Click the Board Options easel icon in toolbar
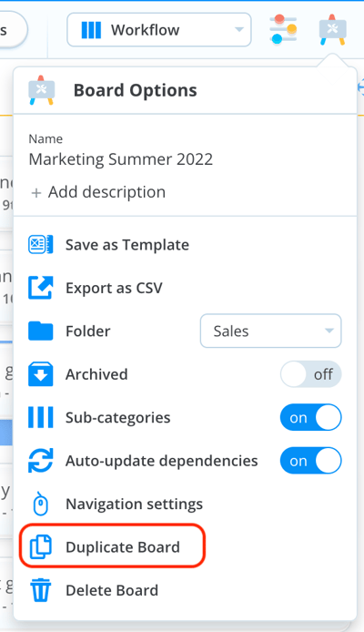 (x=332, y=30)
